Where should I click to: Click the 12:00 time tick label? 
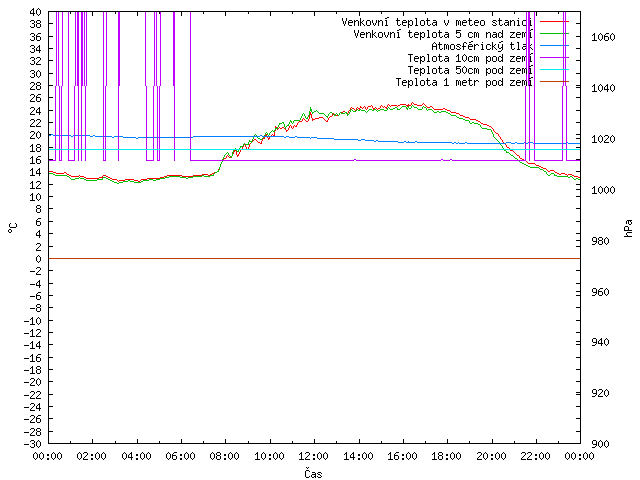[313, 456]
